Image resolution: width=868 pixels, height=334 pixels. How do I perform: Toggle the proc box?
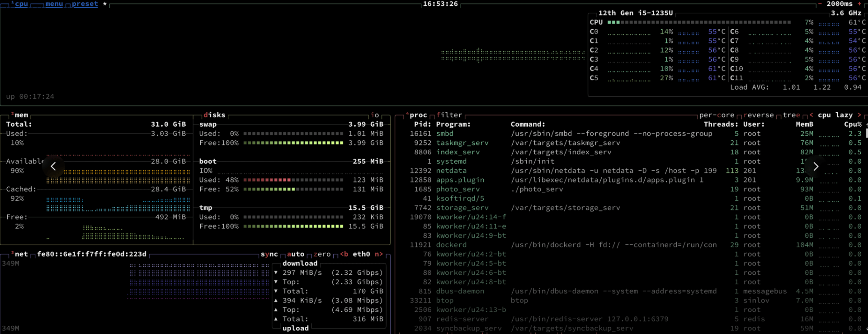point(417,115)
